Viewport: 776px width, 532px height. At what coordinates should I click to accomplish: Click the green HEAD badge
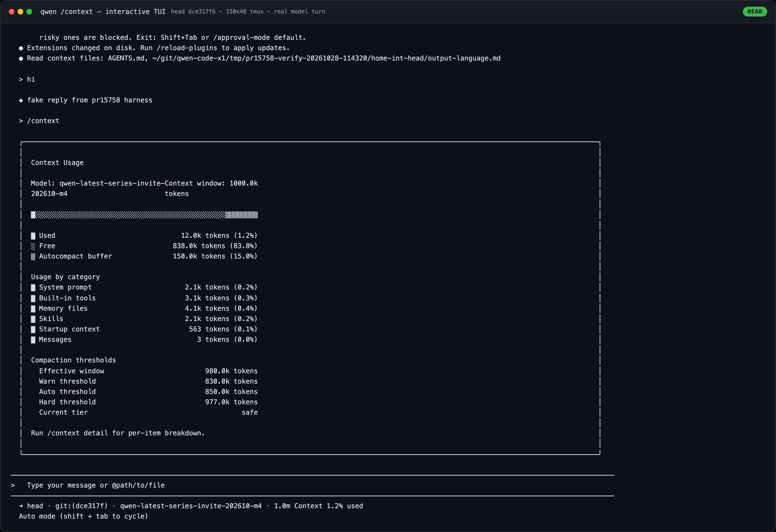[x=755, y=11]
